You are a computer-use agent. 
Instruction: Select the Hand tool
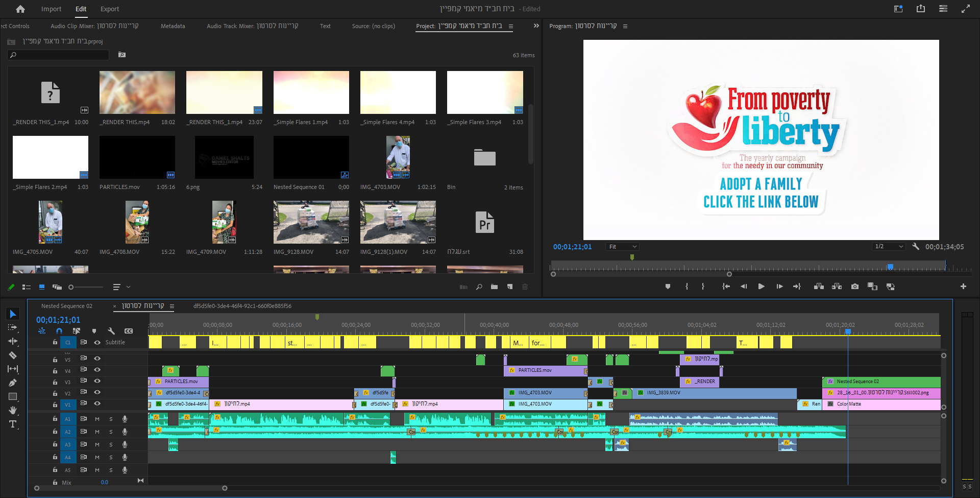click(13, 410)
